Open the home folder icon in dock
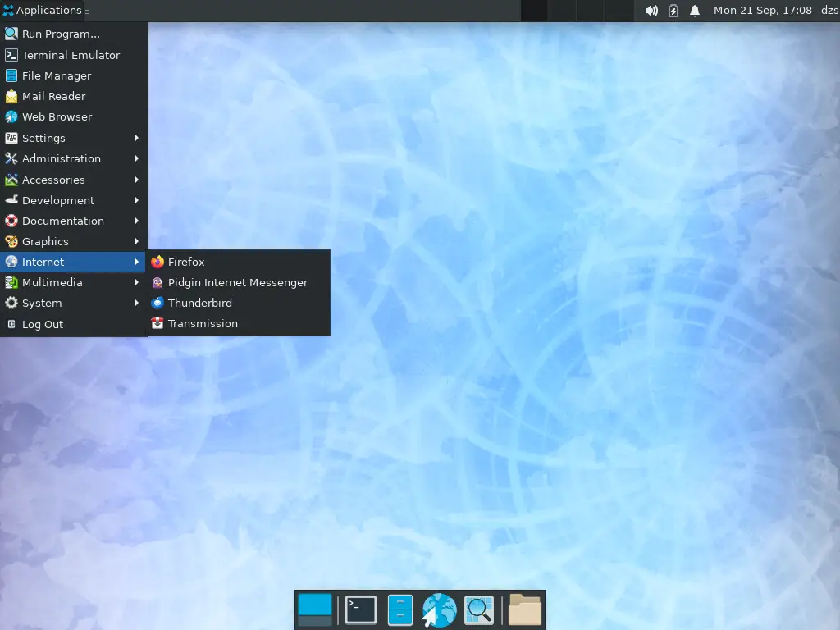This screenshot has width=840, height=630. pos(524,609)
